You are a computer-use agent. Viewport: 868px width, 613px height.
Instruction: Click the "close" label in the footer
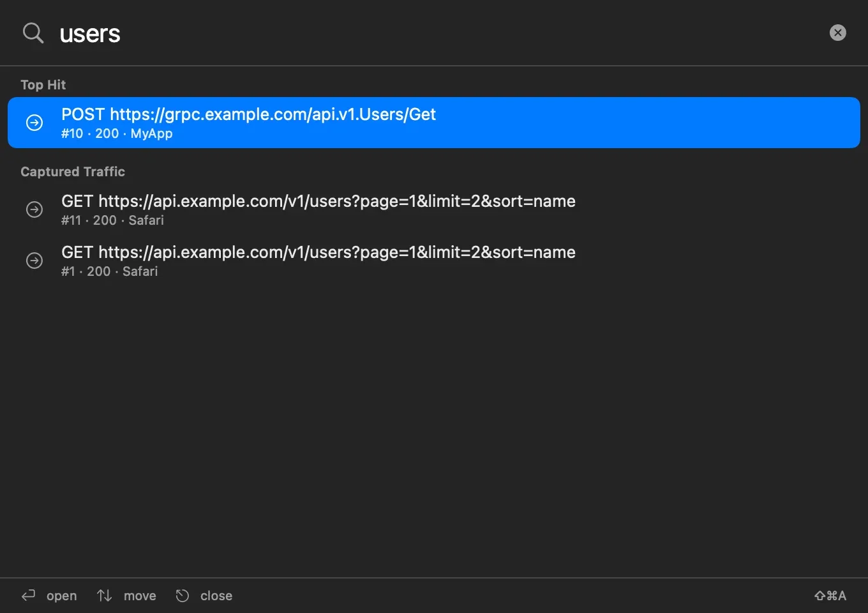coord(216,596)
